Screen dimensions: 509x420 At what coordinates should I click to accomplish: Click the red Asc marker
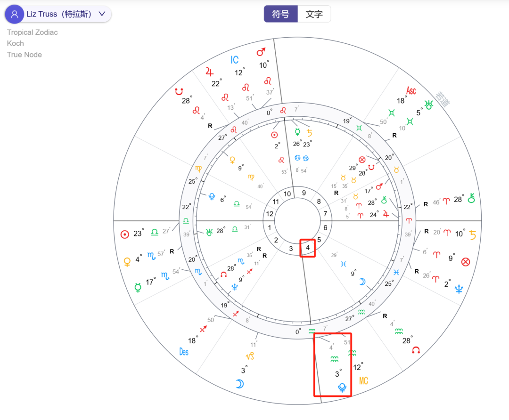(411, 90)
